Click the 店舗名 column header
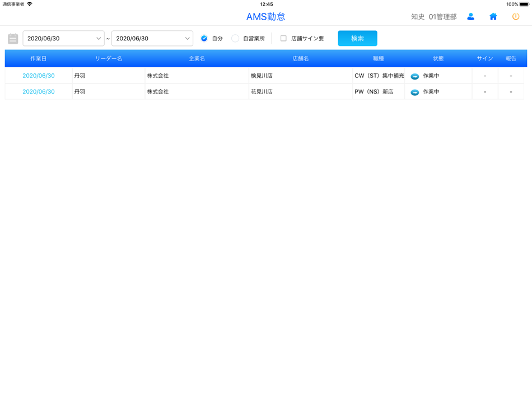The width and height of the screenshot is (532, 399). 301,58
